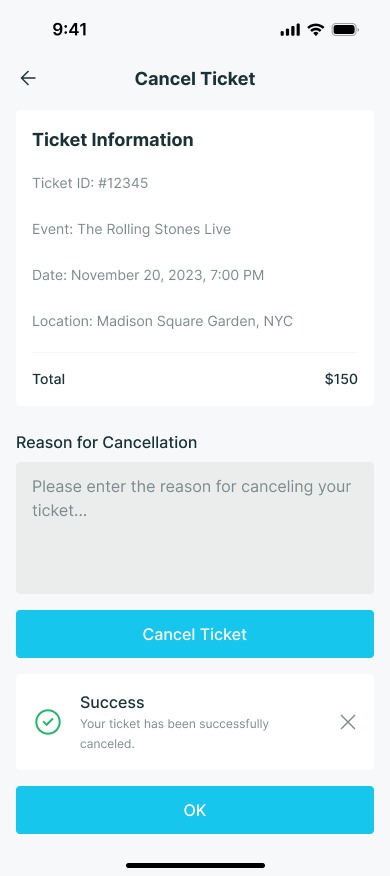This screenshot has width=390, height=876.
Task: Select the Cancel Ticket page title
Action: 195,79
